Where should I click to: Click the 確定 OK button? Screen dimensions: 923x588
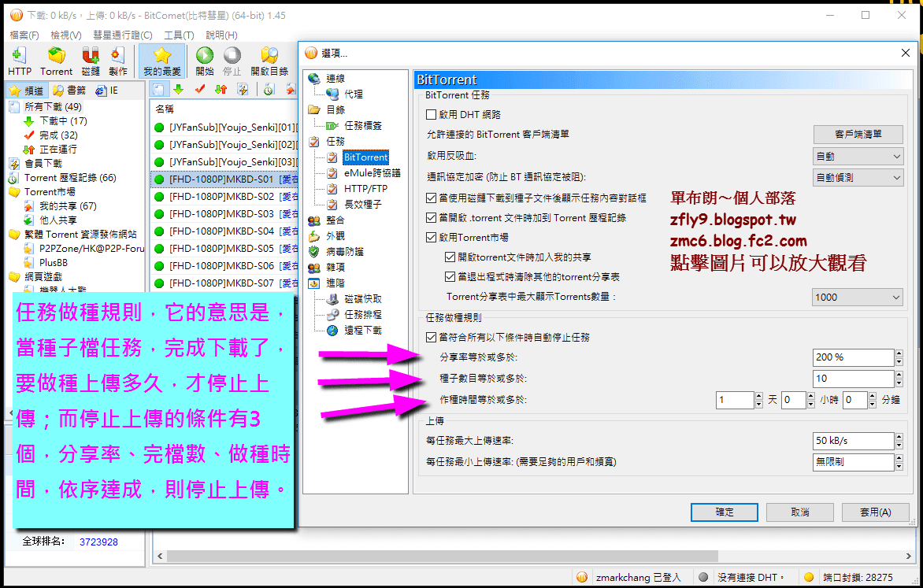[724, 512]
